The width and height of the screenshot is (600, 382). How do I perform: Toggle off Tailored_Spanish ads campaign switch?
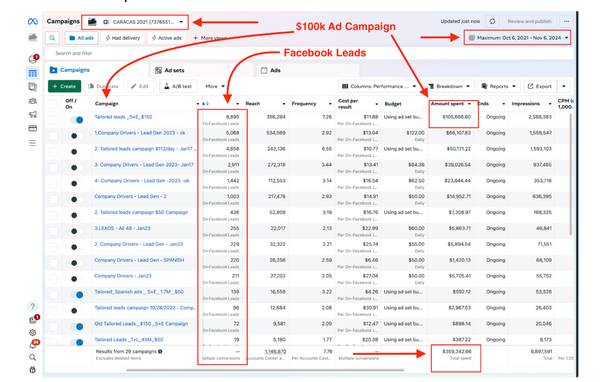point(77,295)
